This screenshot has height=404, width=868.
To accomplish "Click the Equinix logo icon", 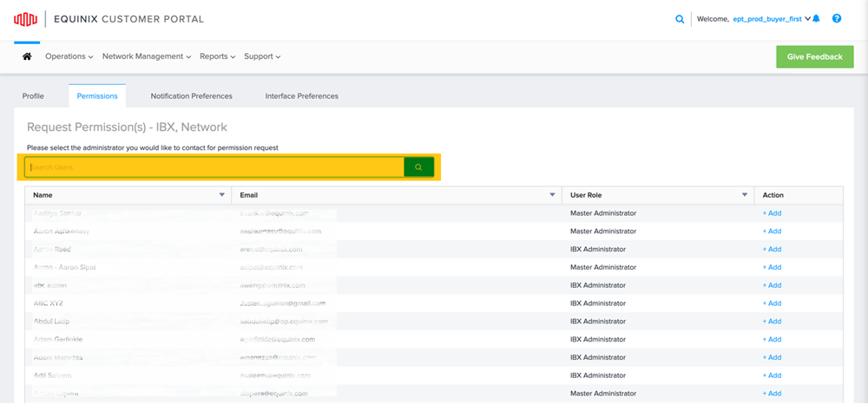I will click(25, 19).
